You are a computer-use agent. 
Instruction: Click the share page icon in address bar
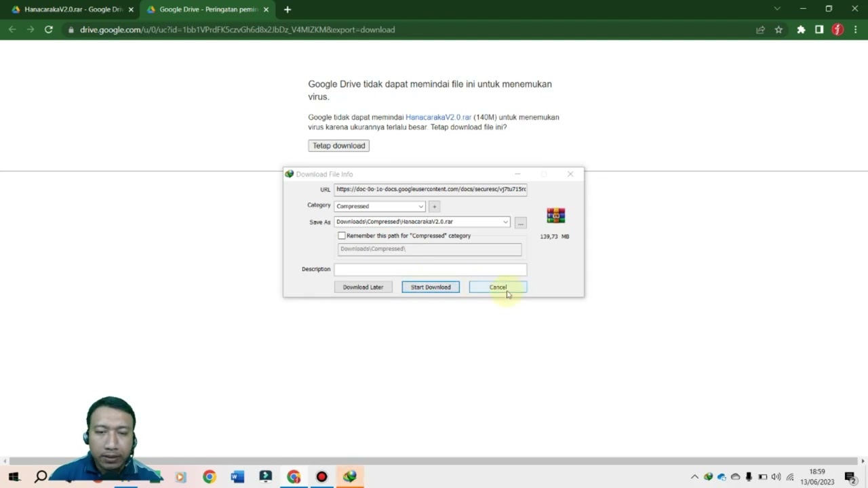760,30
